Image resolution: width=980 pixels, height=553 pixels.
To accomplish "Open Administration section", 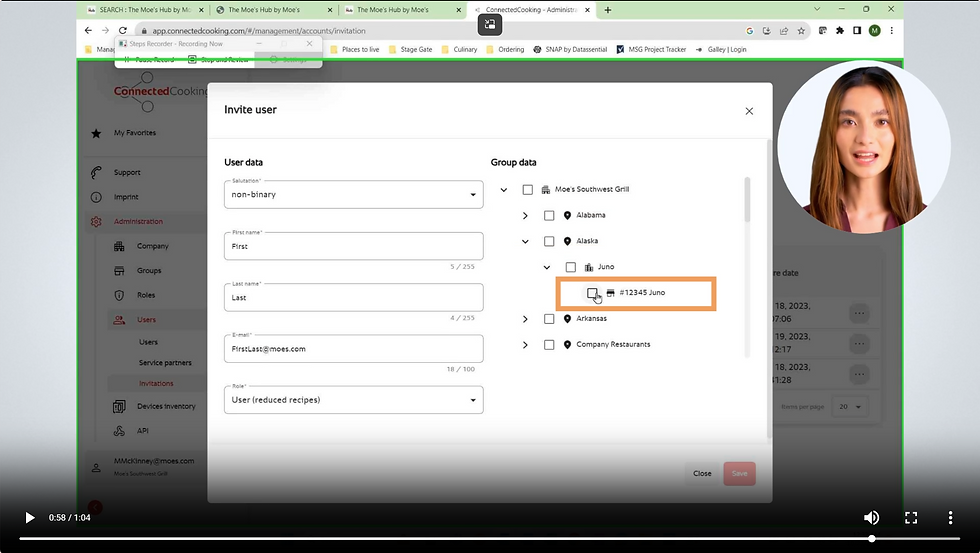I will [x=138, y=222].
